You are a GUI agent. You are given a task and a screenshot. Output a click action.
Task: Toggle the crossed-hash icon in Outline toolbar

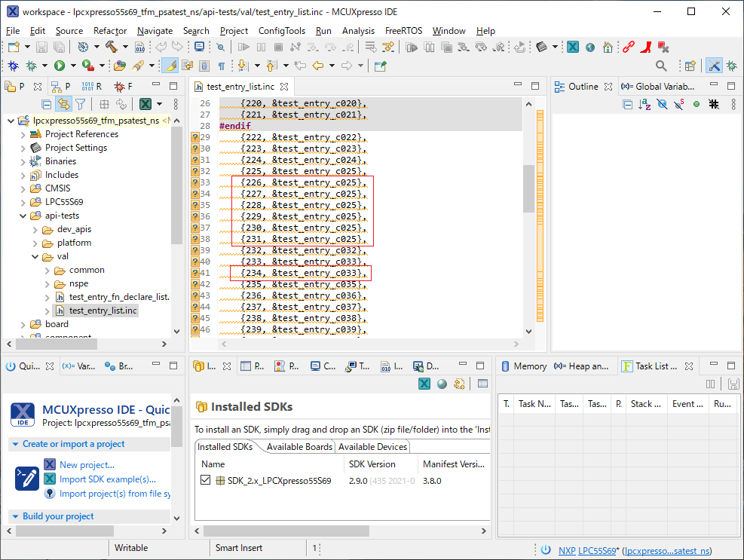[x=714, y=104]
